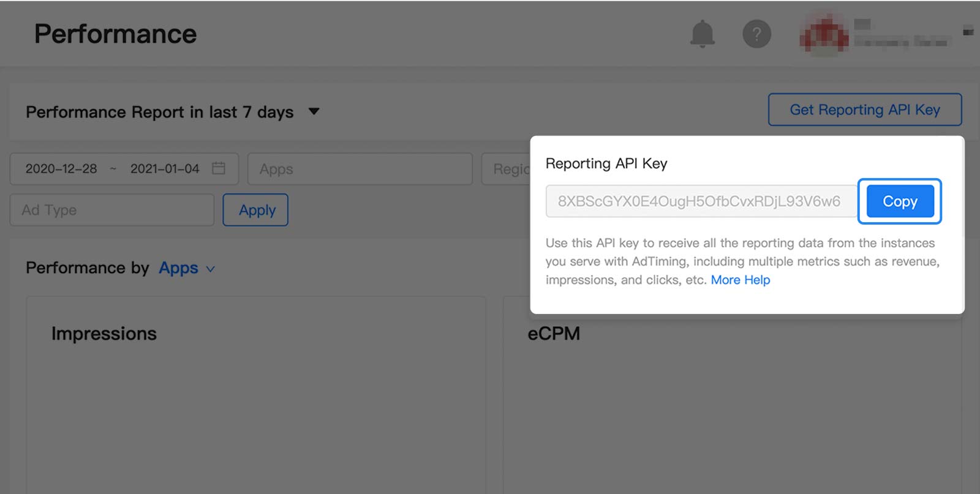The width and height of the screenshot is (980, 494).
Task: Open the Apps filter field
Action: coord(360,169)
